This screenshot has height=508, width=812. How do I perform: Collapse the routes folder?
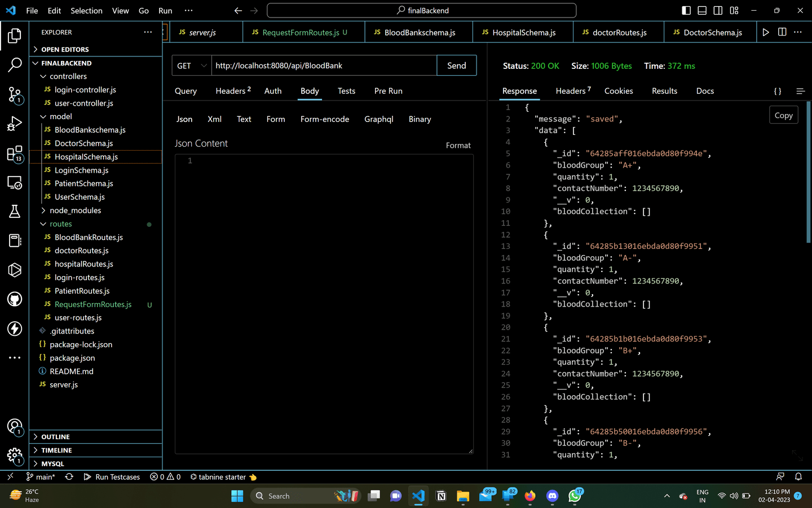[x=96, y=224]
